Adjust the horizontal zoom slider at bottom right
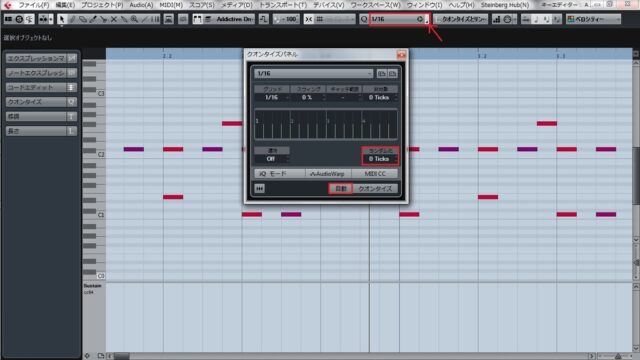Image resolution: width=640 pixels, height=360 pixels. point(618,356)
